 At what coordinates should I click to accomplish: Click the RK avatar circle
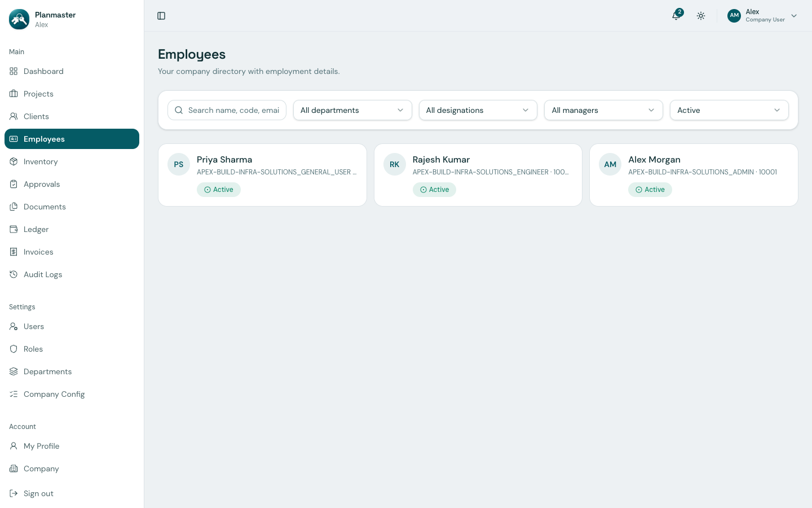click(x=395, y=164)
